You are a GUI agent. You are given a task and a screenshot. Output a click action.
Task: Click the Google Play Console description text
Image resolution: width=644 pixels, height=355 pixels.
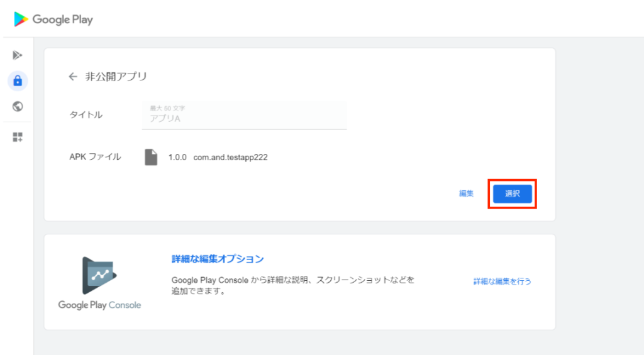[x=292, y=285]
